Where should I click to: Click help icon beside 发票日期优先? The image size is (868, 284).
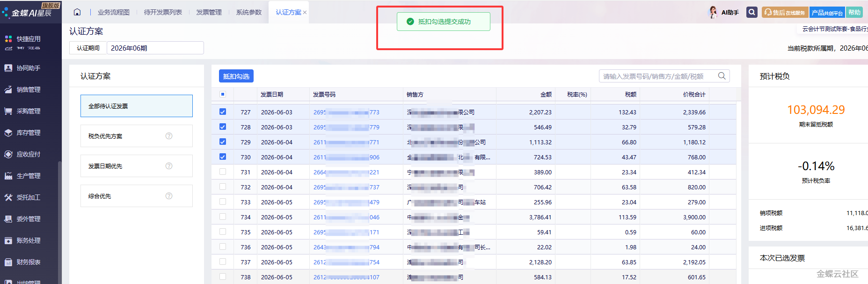click(x=169, y=166)
